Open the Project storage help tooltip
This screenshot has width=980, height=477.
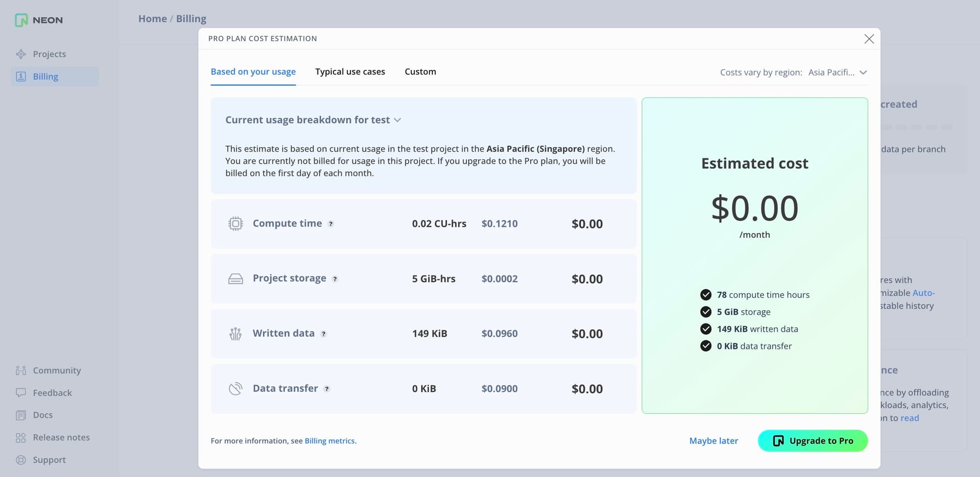click(x=335, y=279)
